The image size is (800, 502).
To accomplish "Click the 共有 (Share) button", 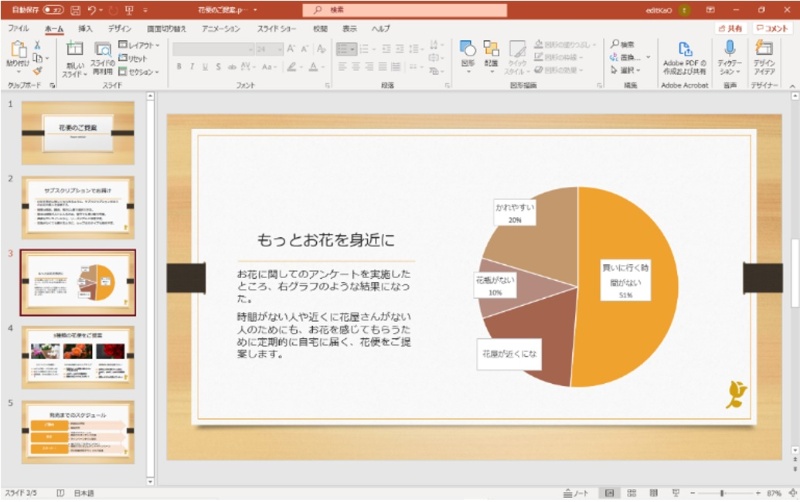I will click(730, 29).
